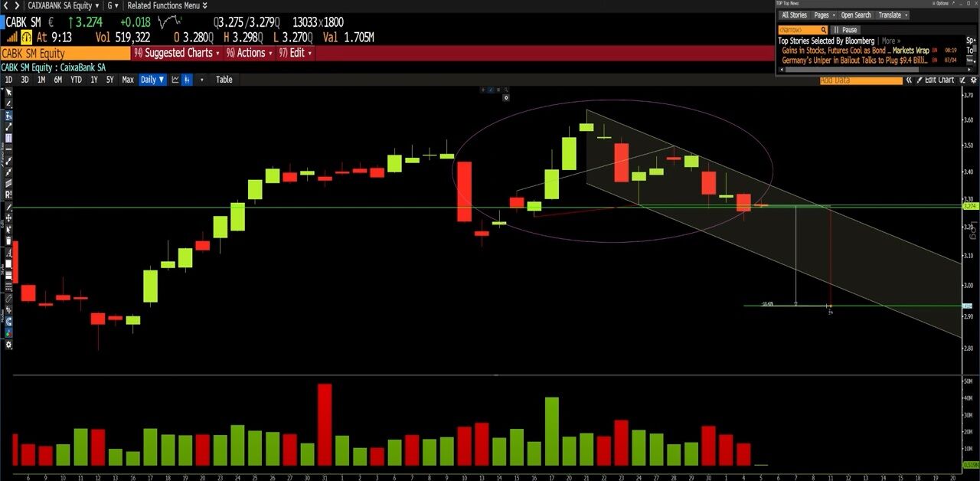Collapse panel with double left chevron
This screenshot has width=980, height=481.
click(909, 80)
